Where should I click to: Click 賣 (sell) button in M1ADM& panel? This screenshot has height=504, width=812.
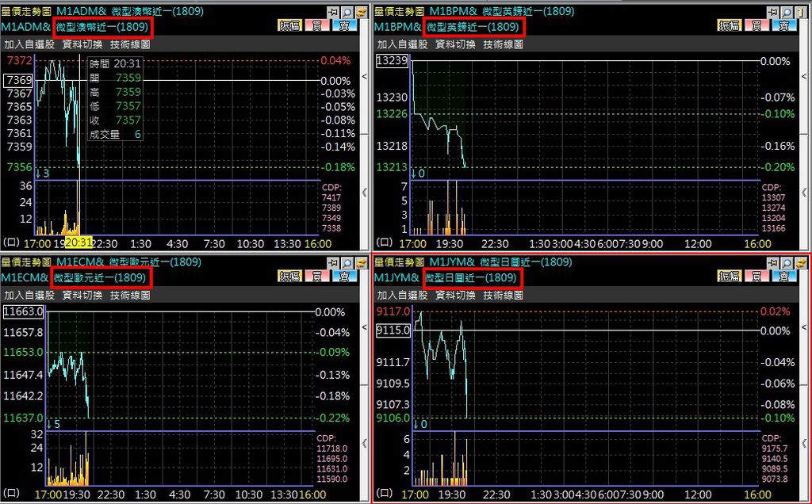[x=345, y=26]
